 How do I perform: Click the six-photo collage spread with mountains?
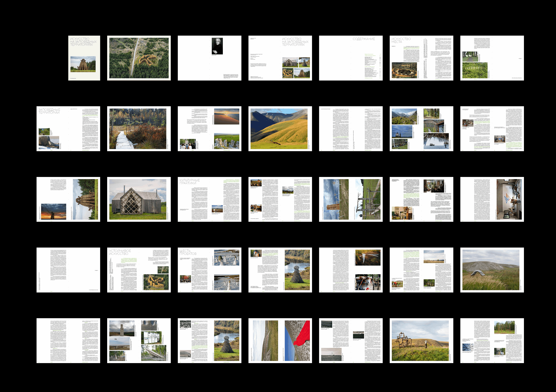pos(421,129)
